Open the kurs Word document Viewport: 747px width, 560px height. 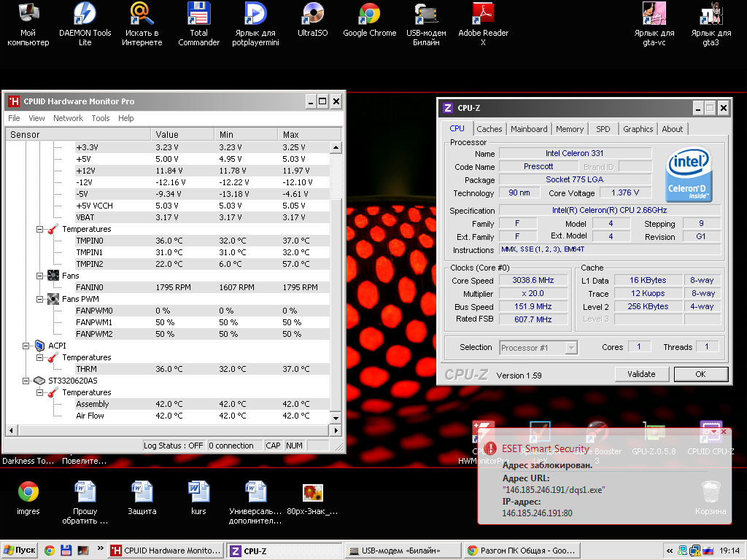pos(198,492)
